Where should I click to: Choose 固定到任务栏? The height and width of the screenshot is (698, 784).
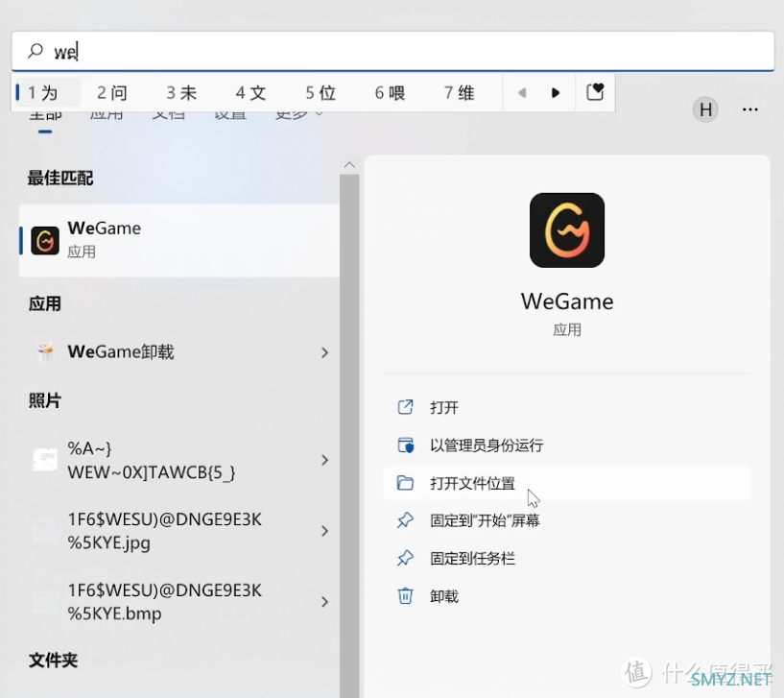pos(567,559)
